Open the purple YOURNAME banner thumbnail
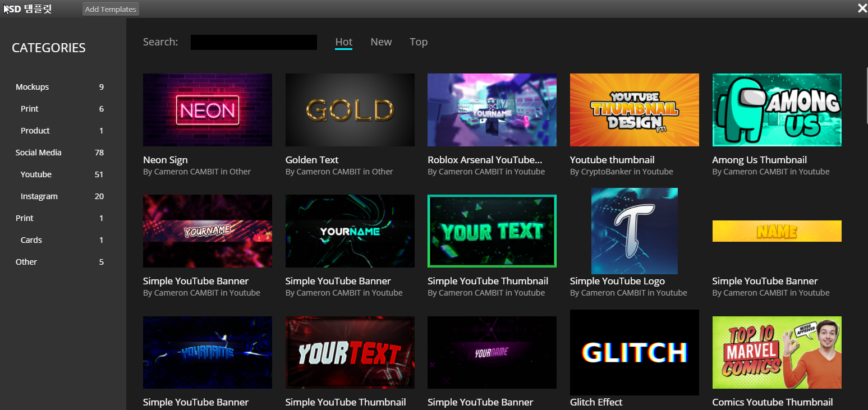 [492, 352]
